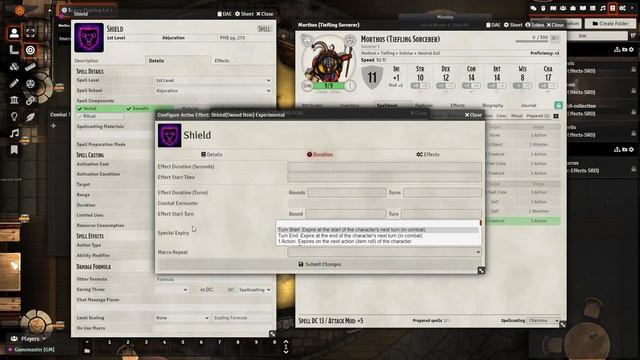Open Journal tab on Morthos sheet
The width and height of the screenshot is (640, 360).
click(x=528, y=106)
